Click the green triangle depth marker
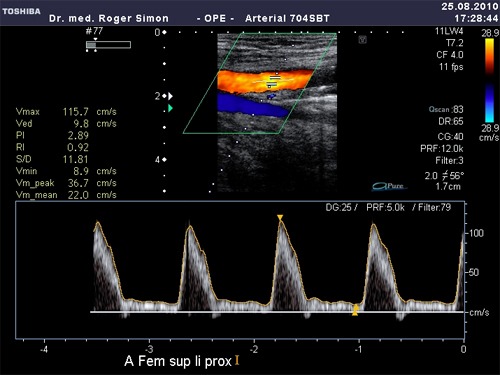The width and height of the screenshot is (500, 375). point(171,108)
